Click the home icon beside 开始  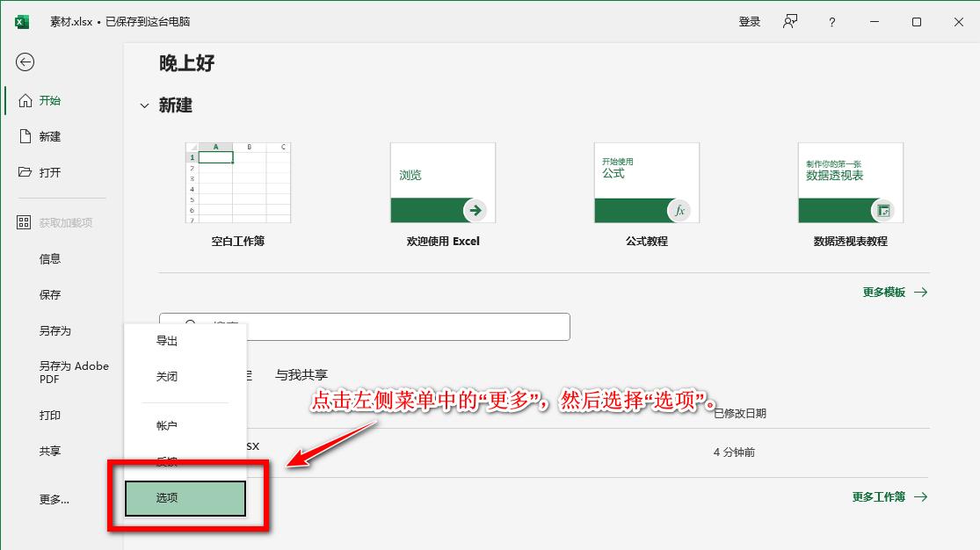pos(25,101)
